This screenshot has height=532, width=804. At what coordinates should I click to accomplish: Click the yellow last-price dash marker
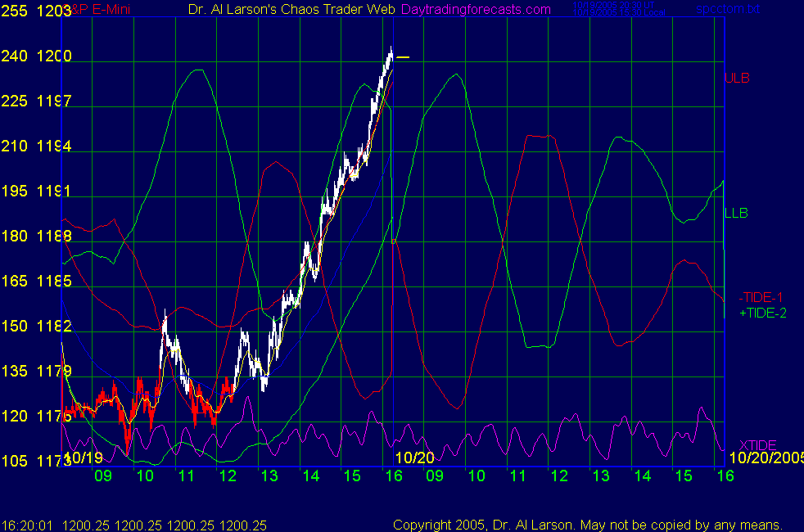[x=403, y=57]
